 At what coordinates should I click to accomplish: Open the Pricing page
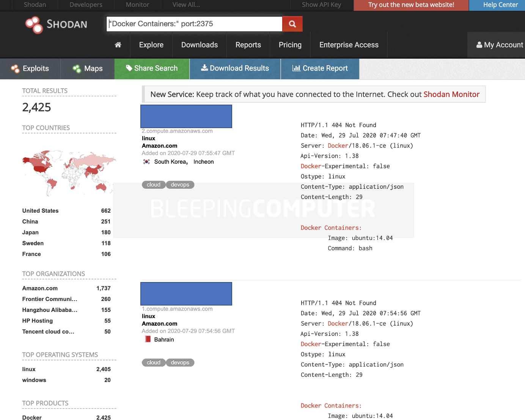coord(290,45)
